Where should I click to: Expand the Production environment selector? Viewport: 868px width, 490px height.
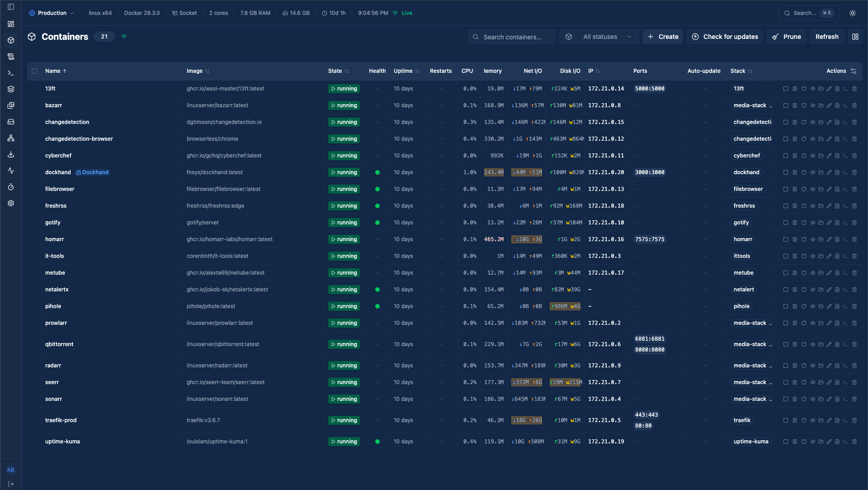(51, 13)
